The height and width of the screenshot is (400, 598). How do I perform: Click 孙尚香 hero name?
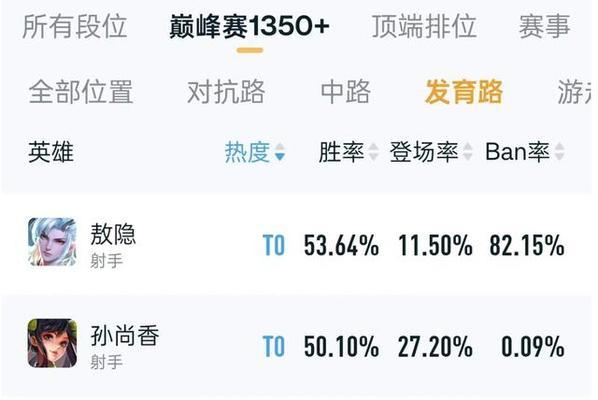(125, 335)
